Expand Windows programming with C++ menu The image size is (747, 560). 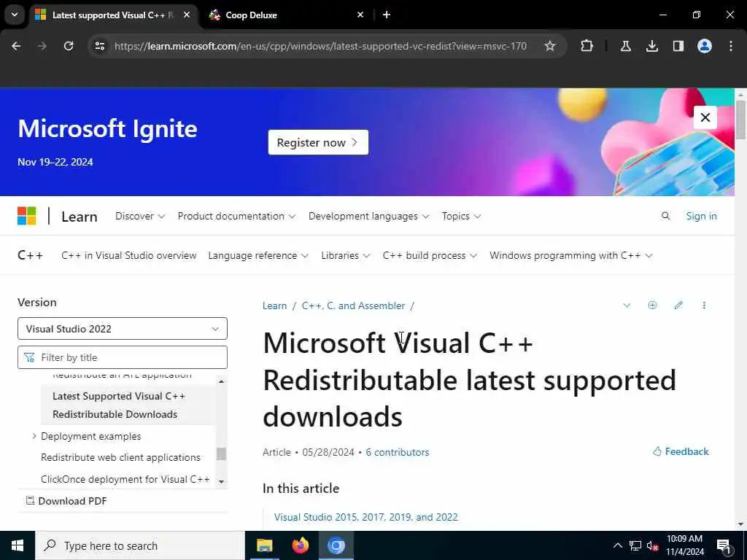click(570, 255)
